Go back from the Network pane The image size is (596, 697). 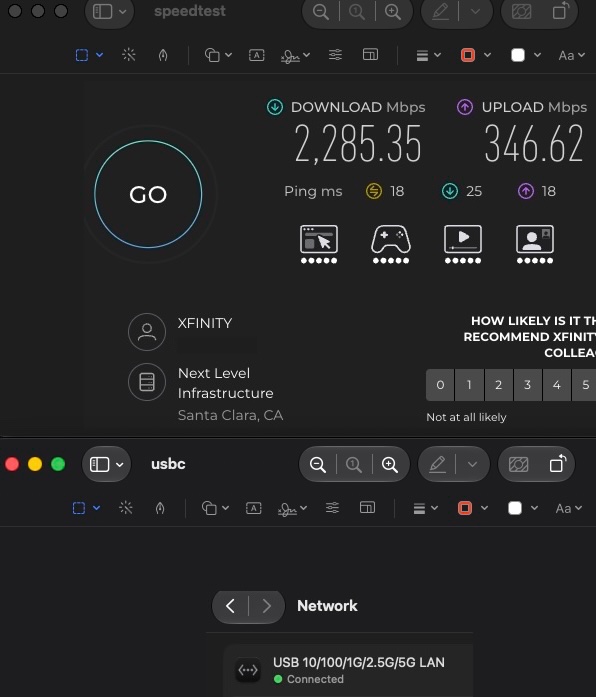230,606
